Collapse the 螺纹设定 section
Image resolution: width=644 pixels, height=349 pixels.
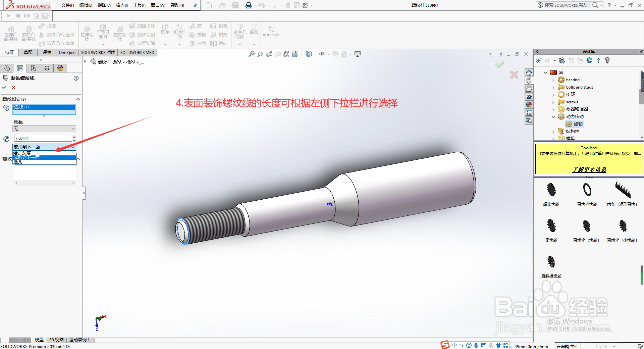(x=78, y=99)
